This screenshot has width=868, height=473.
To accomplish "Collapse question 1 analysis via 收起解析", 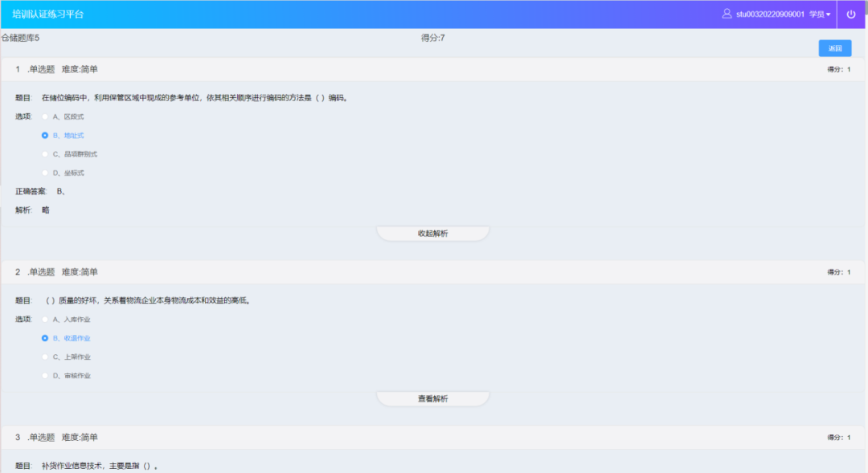I will pyautogui.click(x=433, y=231).
